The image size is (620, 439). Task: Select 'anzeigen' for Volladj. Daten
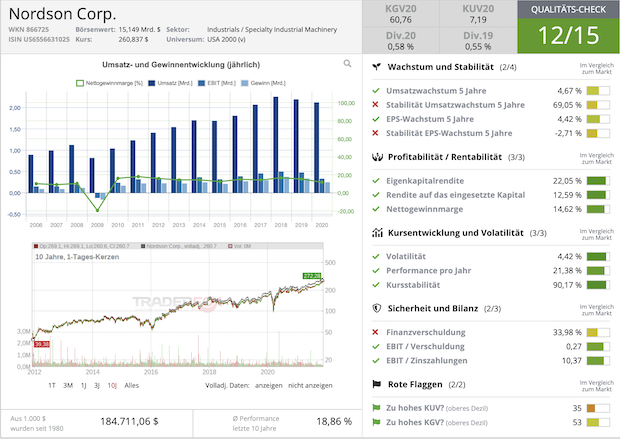click(268, 385)
